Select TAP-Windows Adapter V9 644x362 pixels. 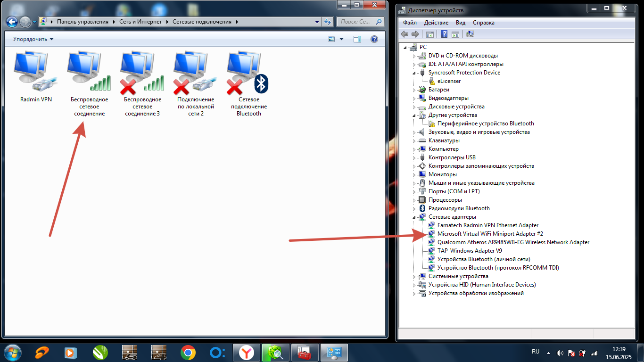pyautogui.click(x=469, y=251)
